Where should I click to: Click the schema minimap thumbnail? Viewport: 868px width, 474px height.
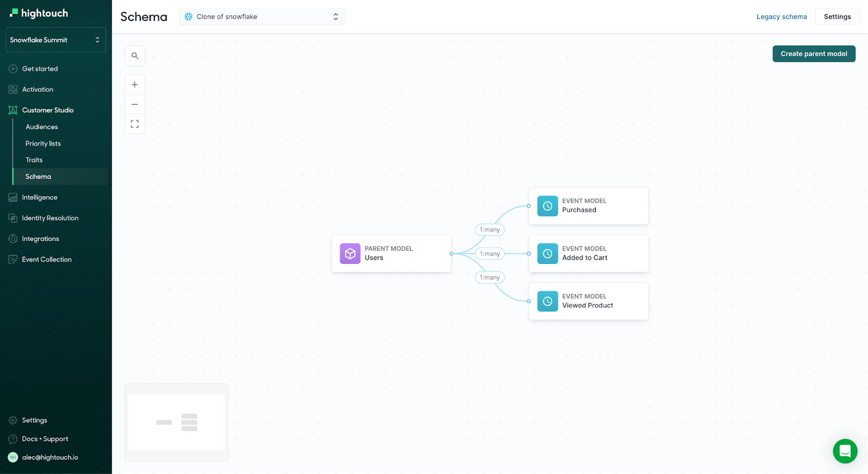pyautogui.click(x=176, y=422)
